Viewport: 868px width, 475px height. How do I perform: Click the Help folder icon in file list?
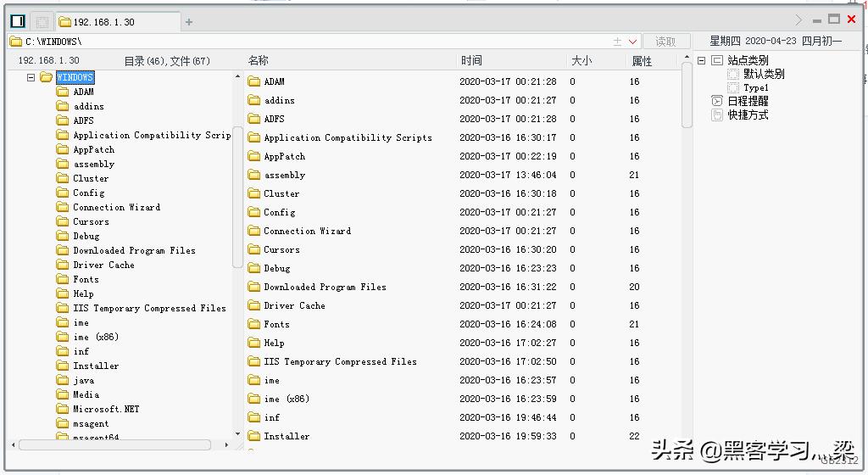coord(254,343)
